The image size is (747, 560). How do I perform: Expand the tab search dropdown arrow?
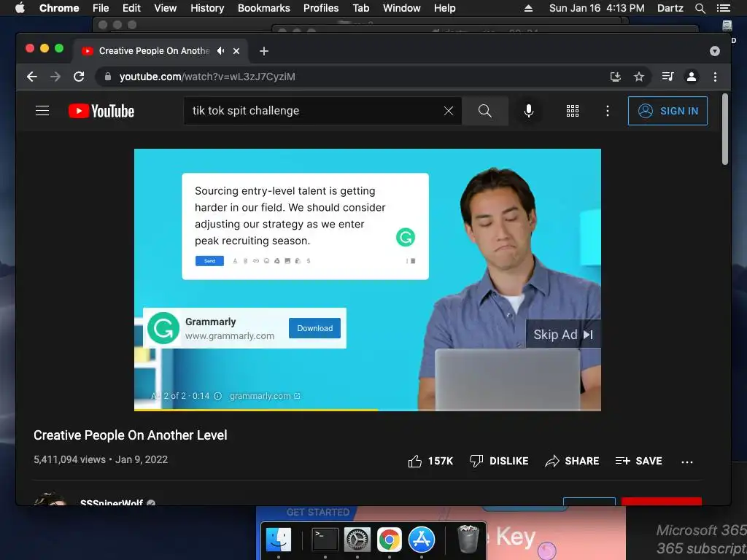pos(715,51)
